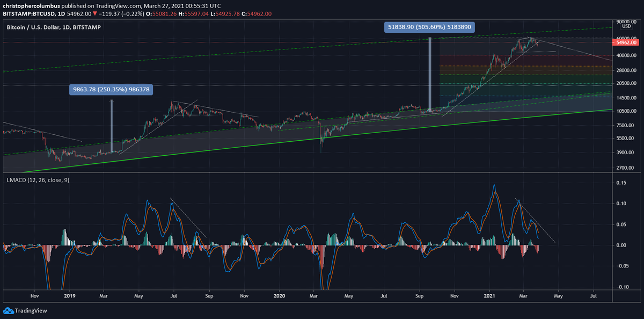The image size is (644, 319).
Task: Click the Mar time label right after 2021
Action: pos(523,295)
